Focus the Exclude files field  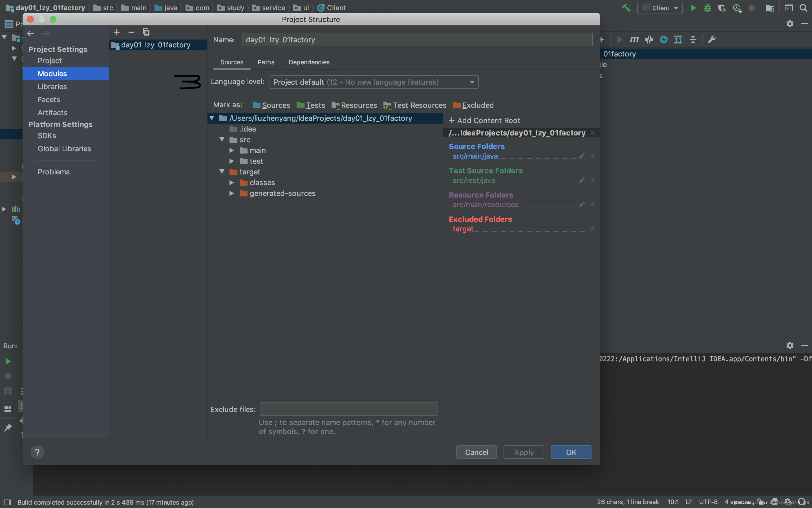(x=349, y=409)
